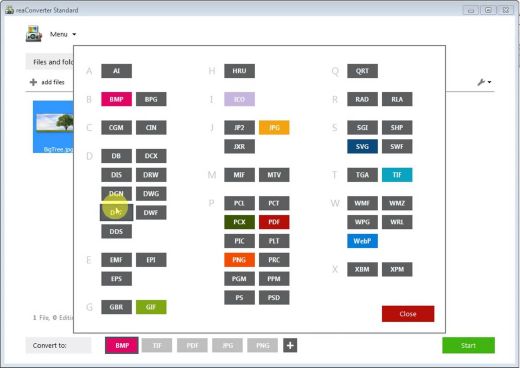This screenshot has width=520, height=368.
Task: Pick the CGM format tile
Action: coord(116,128)
